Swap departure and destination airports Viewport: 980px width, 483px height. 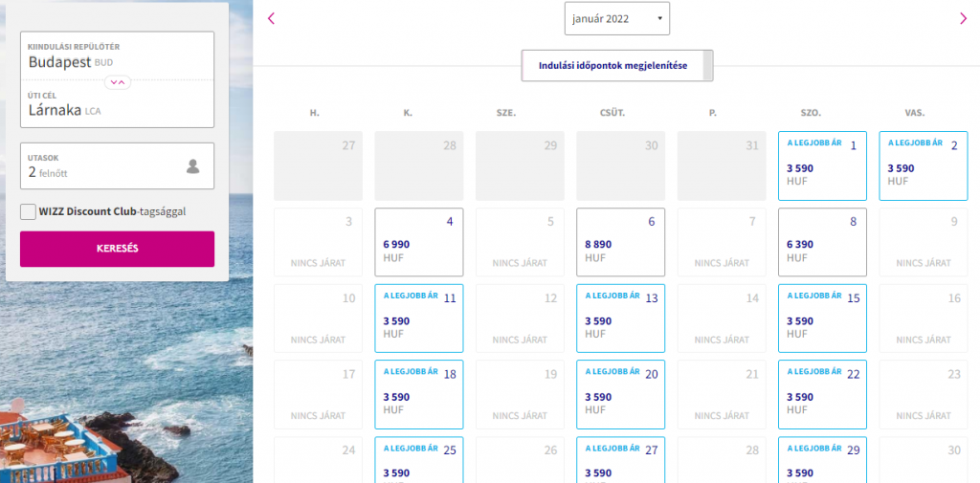click(118, 82)
